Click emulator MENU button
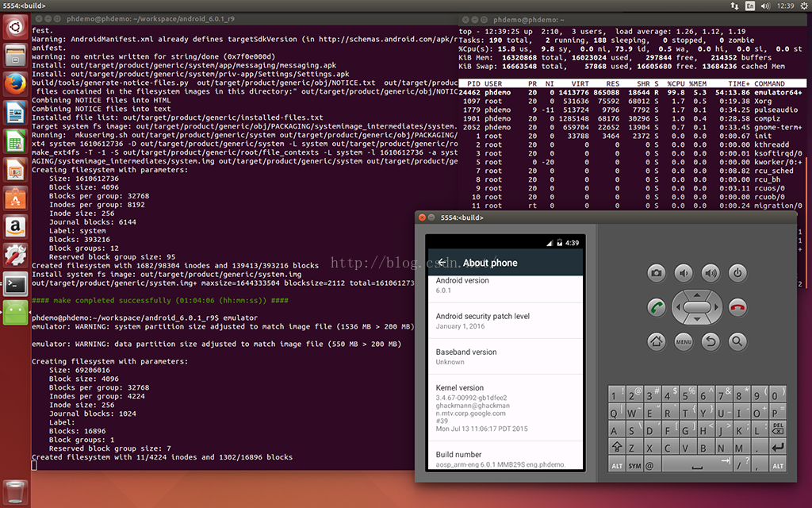This screenshot has width=812, height=508. (x=684, y=341)
